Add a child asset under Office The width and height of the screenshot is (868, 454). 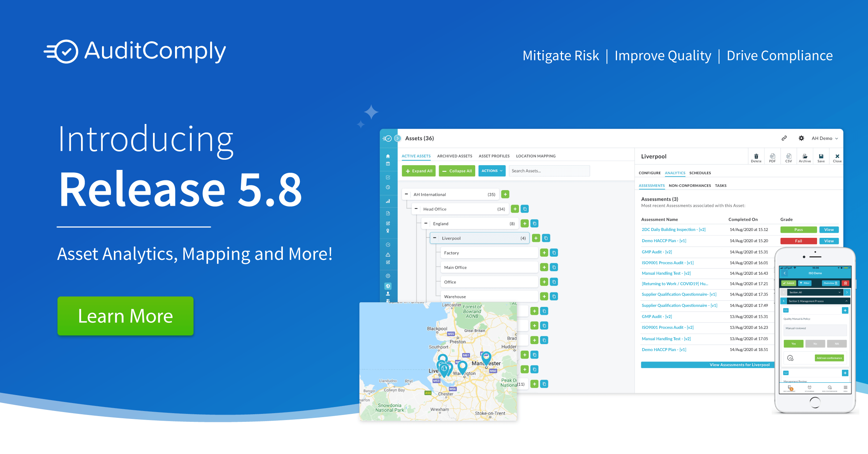tap(544, 282)
